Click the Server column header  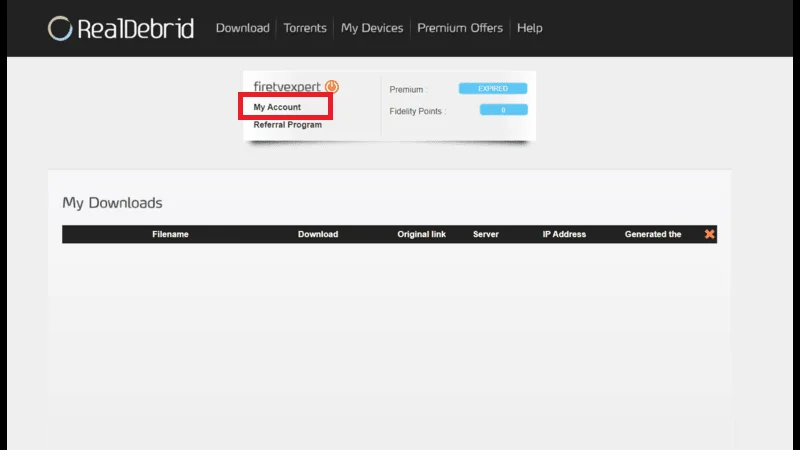pos(486,234)
